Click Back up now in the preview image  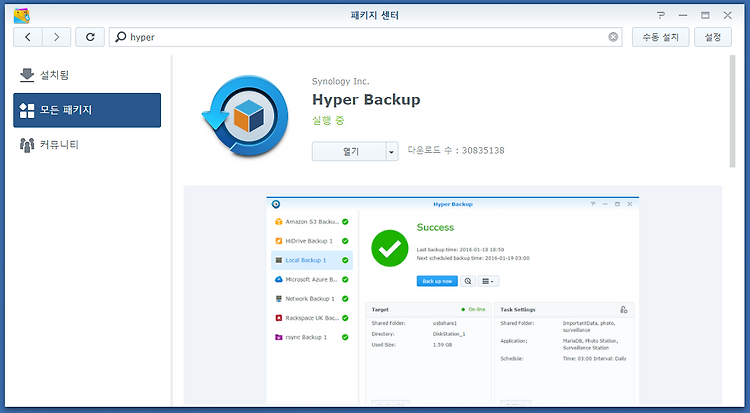point(437,281)
